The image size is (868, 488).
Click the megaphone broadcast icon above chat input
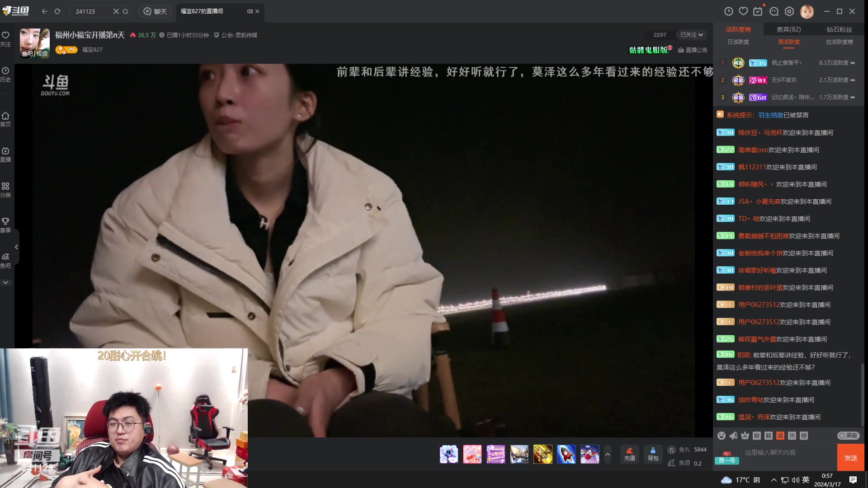[x=733, y=435]
